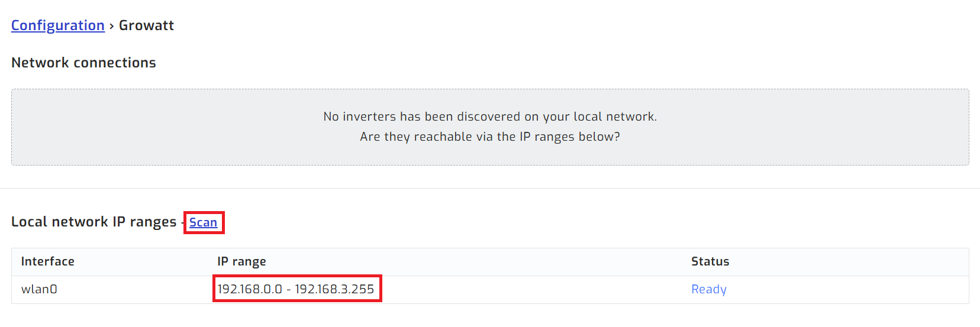Click the breadcrumb separator arrow

click(111, 26)
